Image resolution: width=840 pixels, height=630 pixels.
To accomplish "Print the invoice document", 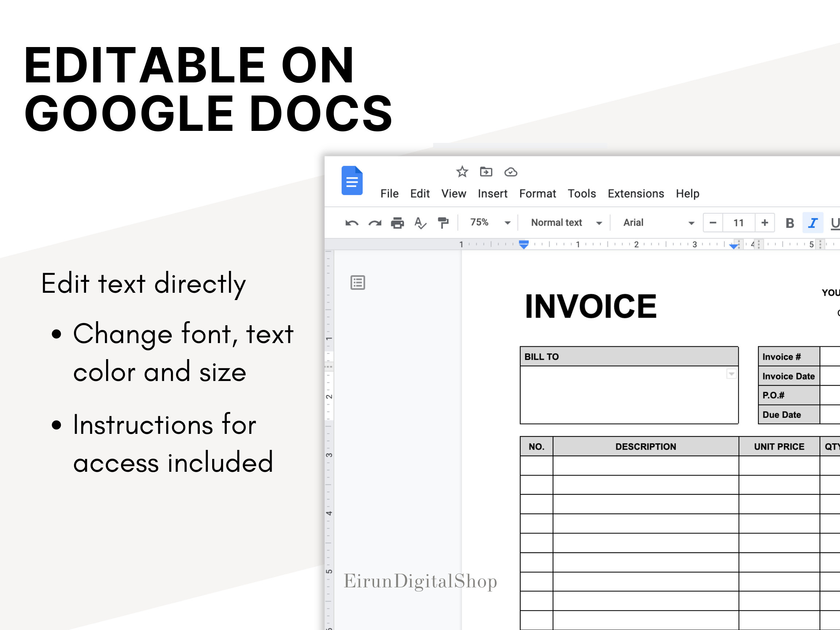I will [398, 223].
